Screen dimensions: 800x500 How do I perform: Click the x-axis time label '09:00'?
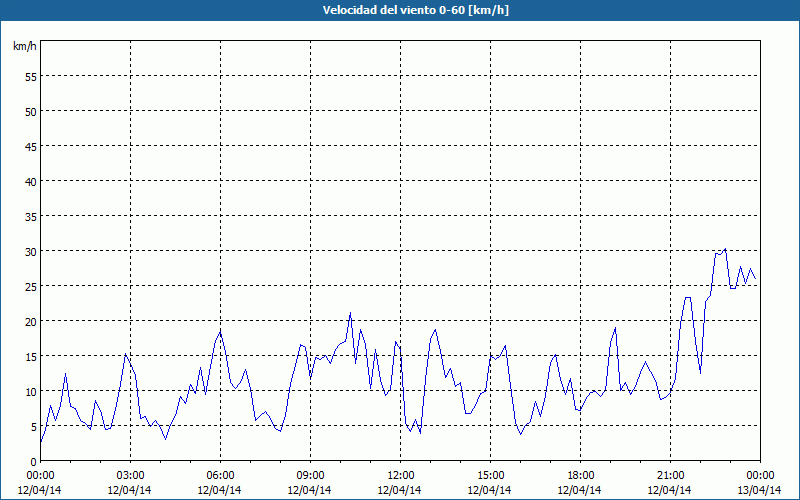[x=310, y=476]
